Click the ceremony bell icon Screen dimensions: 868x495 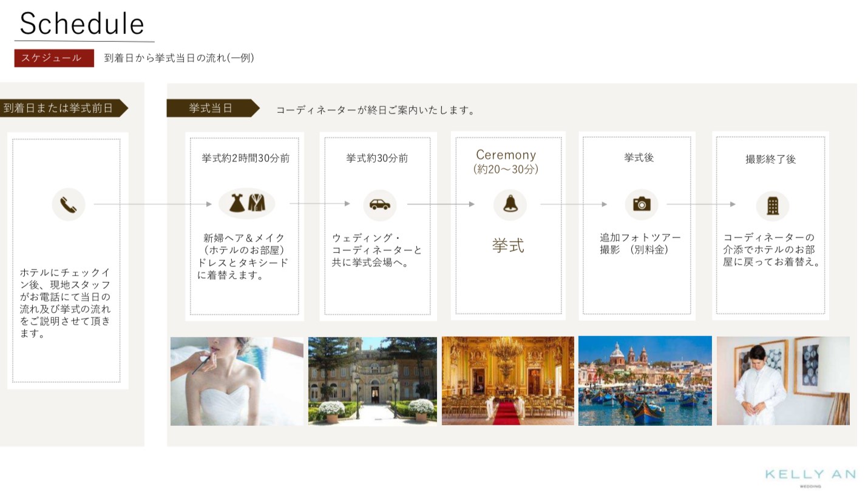[509, 204]
